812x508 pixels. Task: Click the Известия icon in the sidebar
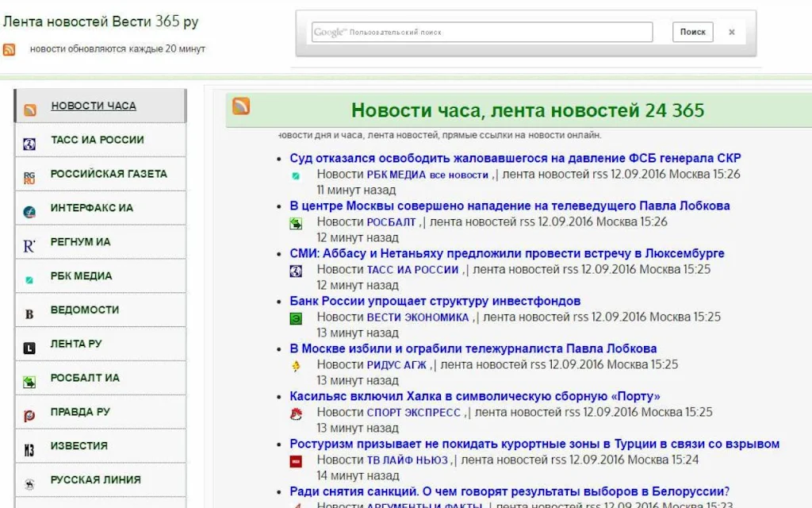point(29,450)
